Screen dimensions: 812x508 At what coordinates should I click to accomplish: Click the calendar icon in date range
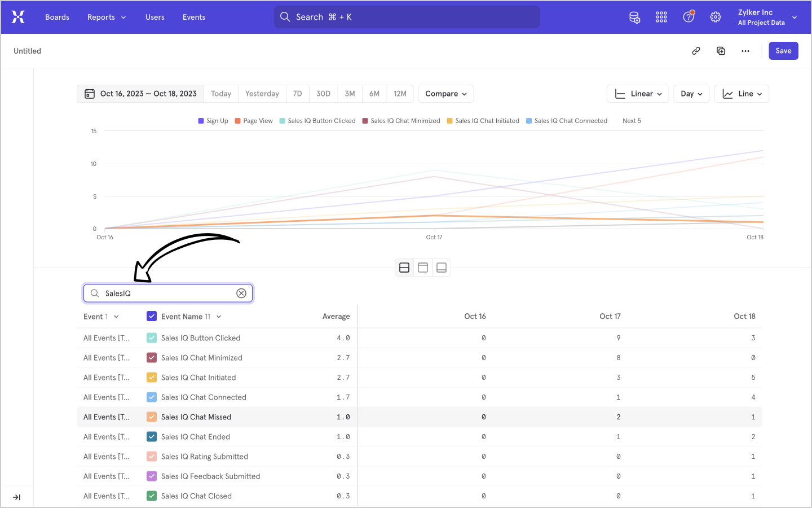pos(89,94)
